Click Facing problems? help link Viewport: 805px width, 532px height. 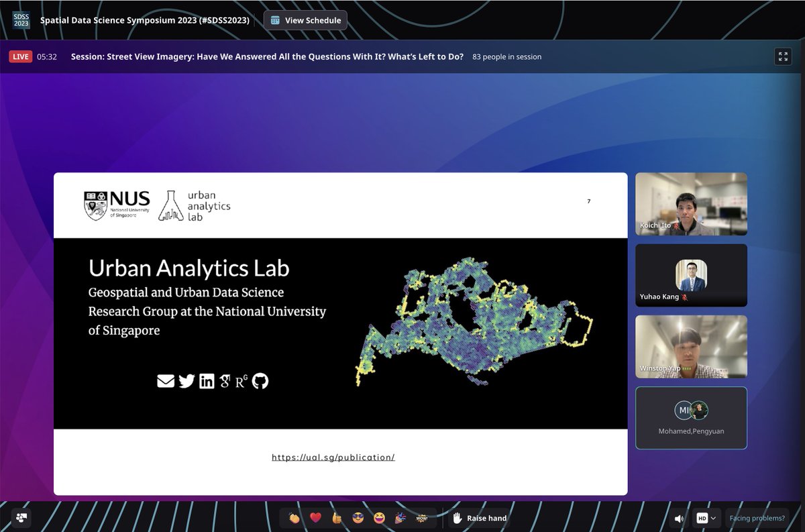point(757,518)
